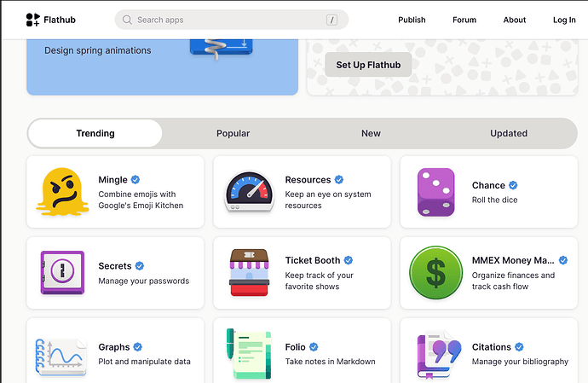
Task: Click the verified badge beside Secrets
Action: (140, 266)
